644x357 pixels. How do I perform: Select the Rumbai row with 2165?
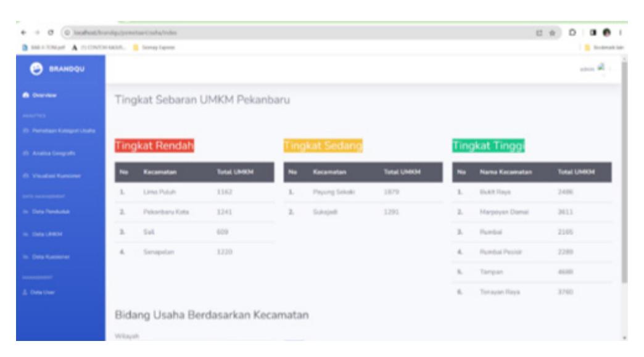pyautogui.click(x=532, y=232)
